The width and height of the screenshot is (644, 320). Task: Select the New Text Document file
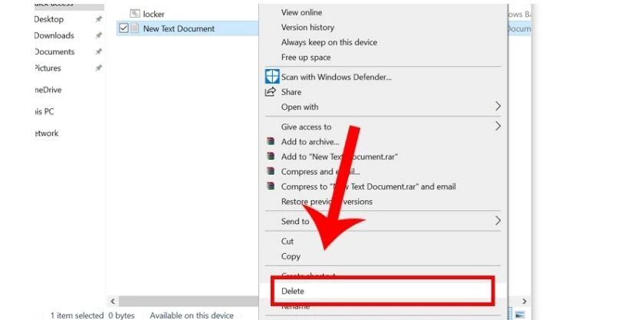click(179, 29)
